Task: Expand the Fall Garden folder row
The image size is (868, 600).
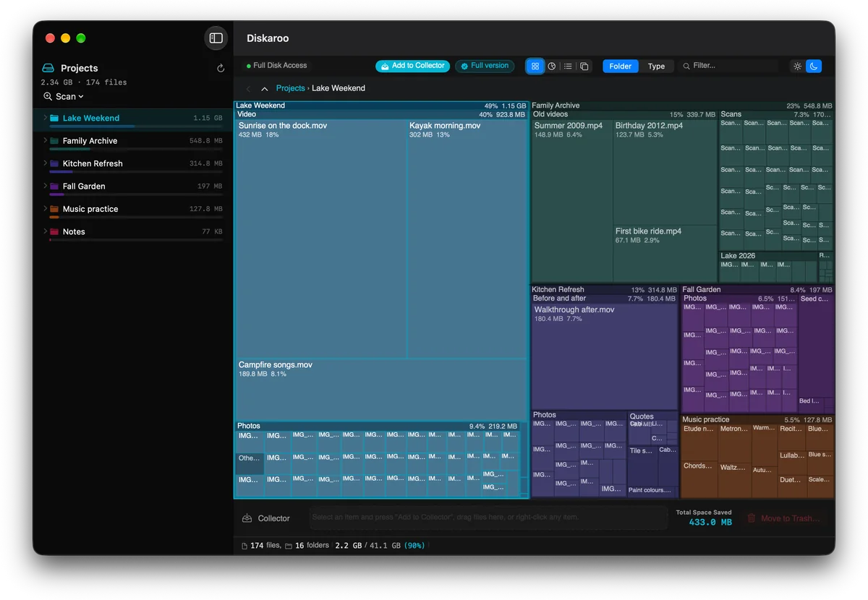Action: pos(45,186)
